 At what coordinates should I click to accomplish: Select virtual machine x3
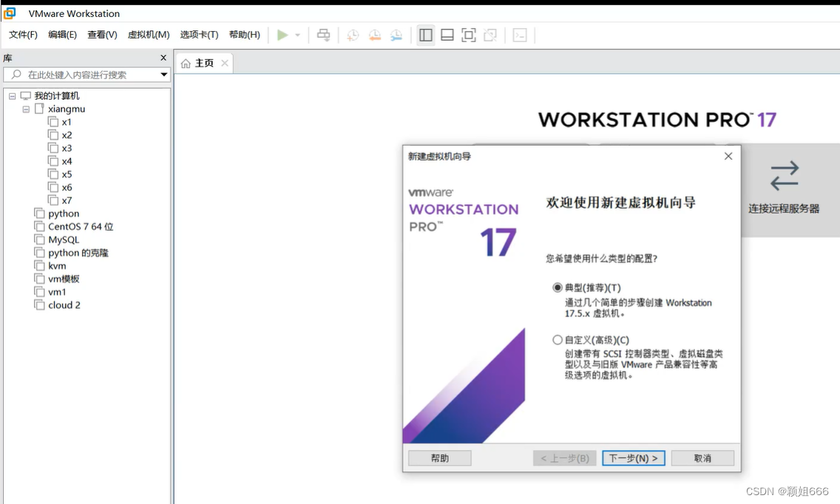click(67, 149)
